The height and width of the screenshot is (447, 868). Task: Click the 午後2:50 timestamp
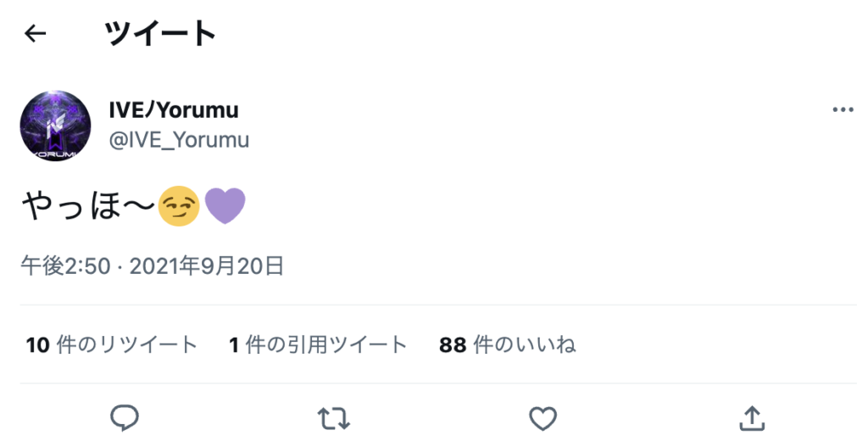coord(66,266)
